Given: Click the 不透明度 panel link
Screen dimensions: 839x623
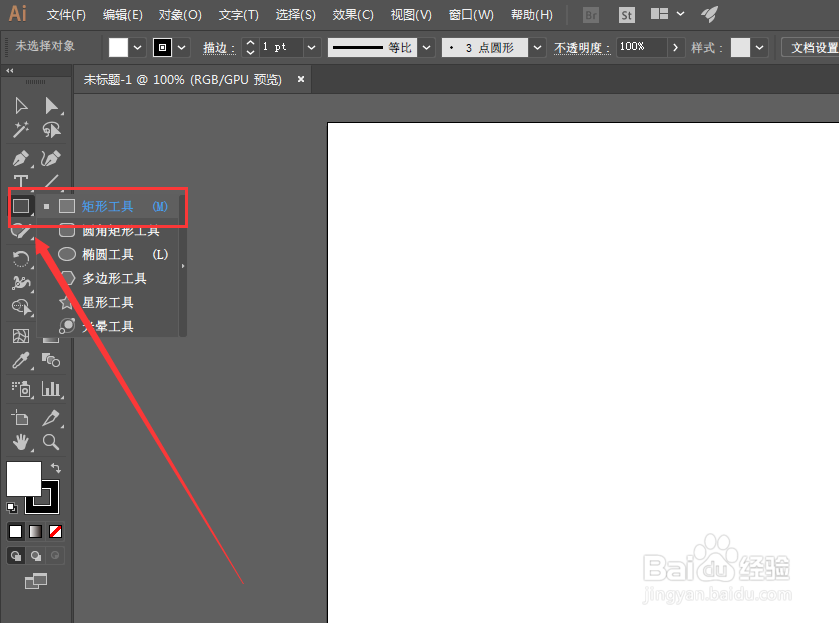Looking at the screenshot, I should (x=582, y=48).
